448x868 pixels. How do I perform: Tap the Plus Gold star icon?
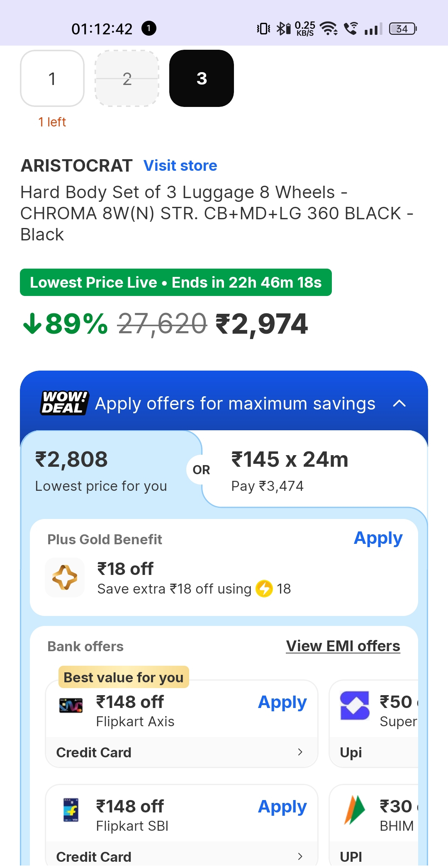65,577
